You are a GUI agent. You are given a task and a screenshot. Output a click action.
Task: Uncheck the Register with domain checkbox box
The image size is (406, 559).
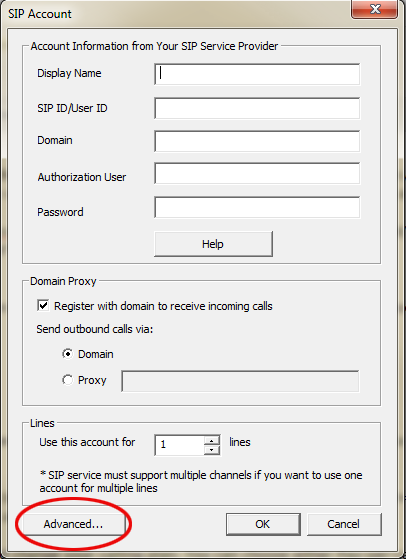click(x=43, y=306)
